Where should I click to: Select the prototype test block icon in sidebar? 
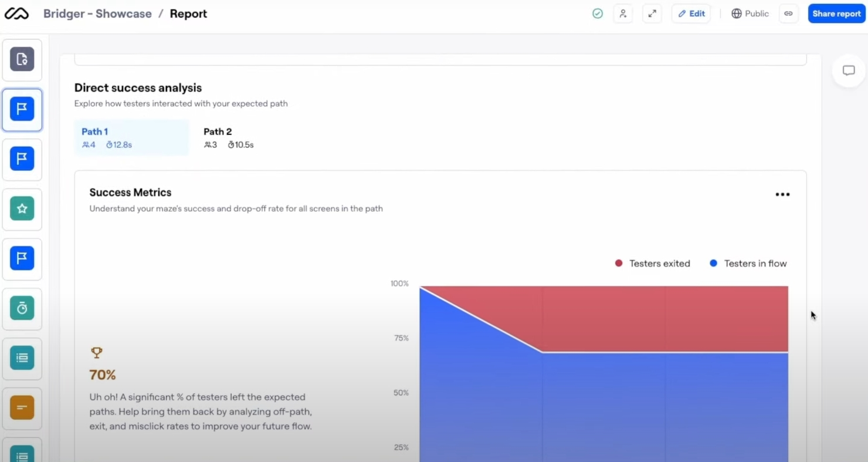coord(22,59)
